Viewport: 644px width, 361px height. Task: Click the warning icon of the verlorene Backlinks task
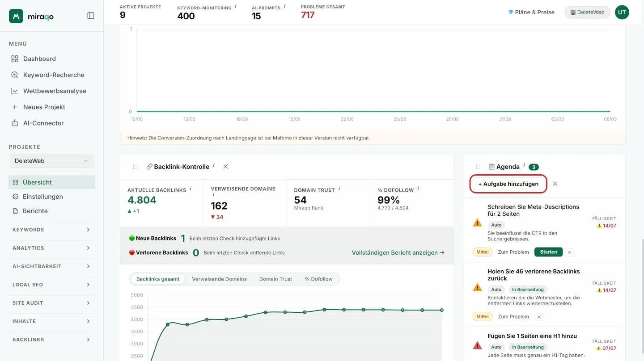[x=477, y=287]
